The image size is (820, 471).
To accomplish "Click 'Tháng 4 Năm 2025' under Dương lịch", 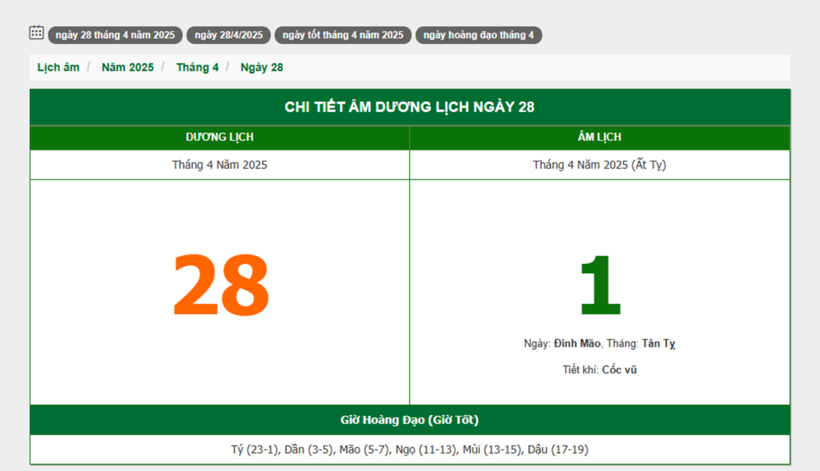I will pos(219,165).
